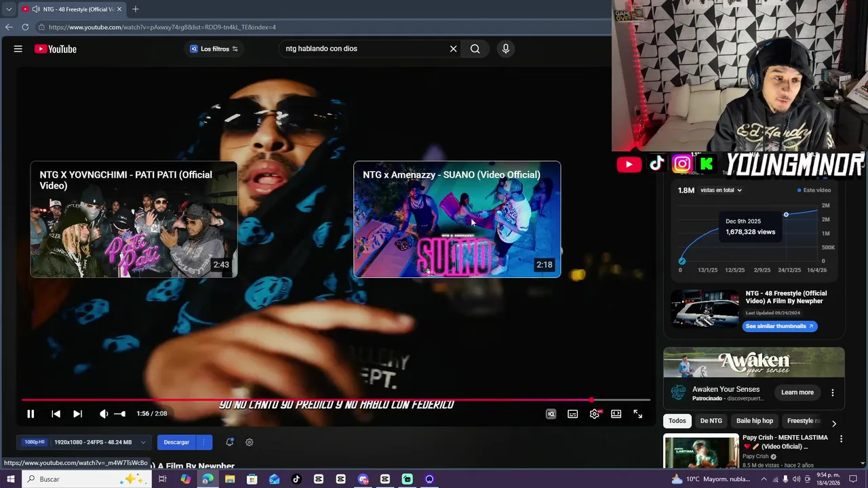Expand the 'vistas en total' dropdown
Image resolution: width=868 pixels, height=488 pixels.
[721, 190]
